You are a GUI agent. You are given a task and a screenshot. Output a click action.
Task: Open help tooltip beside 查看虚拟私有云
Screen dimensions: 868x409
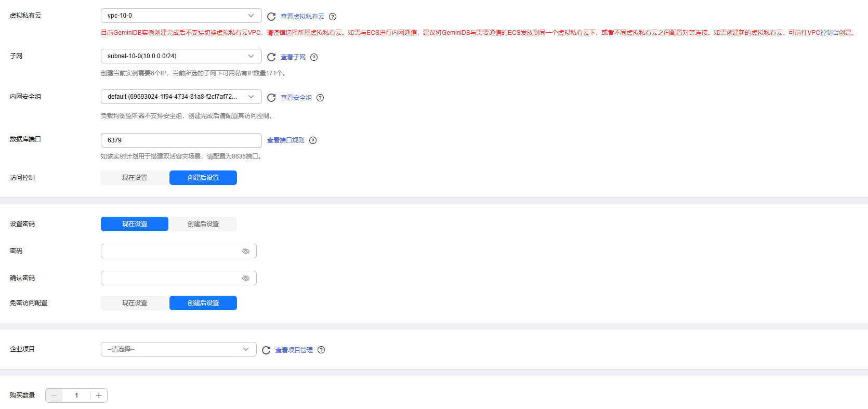pos(333,17)
